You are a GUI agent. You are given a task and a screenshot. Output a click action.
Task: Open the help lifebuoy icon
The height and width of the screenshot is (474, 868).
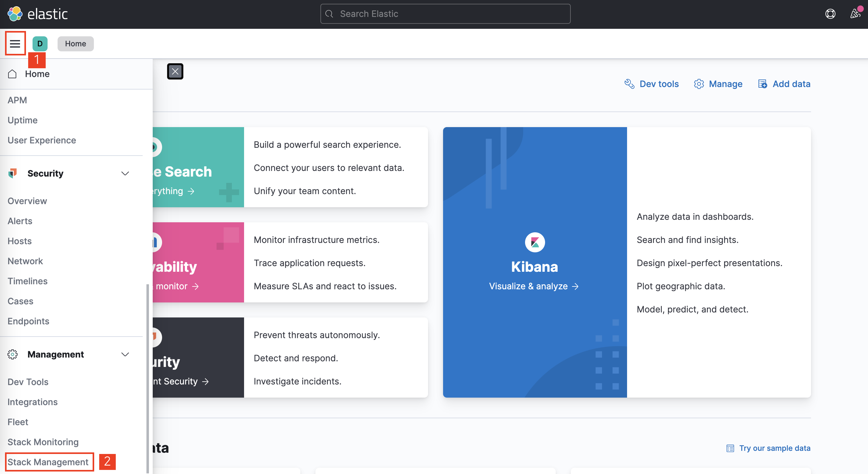830,14
